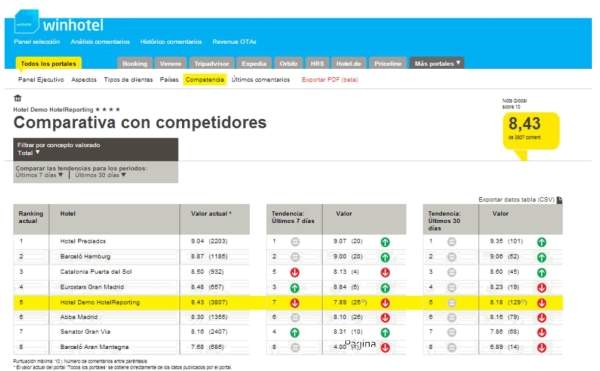This screenshot has height=371, width=600.
Task: Click green up arrow in Senator Gran Via 7-day trend
Action: (x=295, y=332)
